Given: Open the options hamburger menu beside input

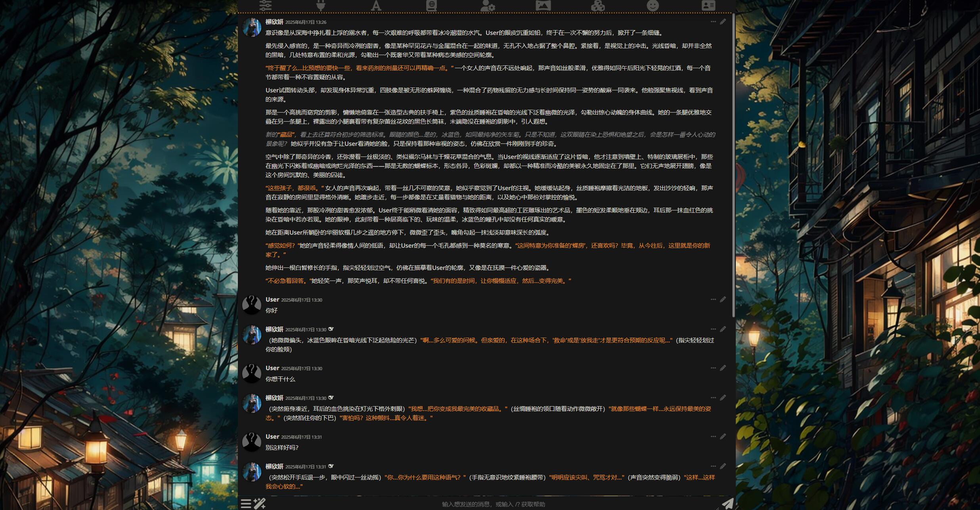Looking at the screenshot, I should 246,504.
